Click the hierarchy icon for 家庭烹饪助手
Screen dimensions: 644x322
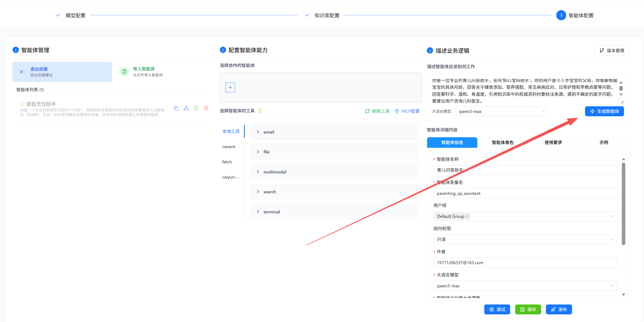[186, 108]
